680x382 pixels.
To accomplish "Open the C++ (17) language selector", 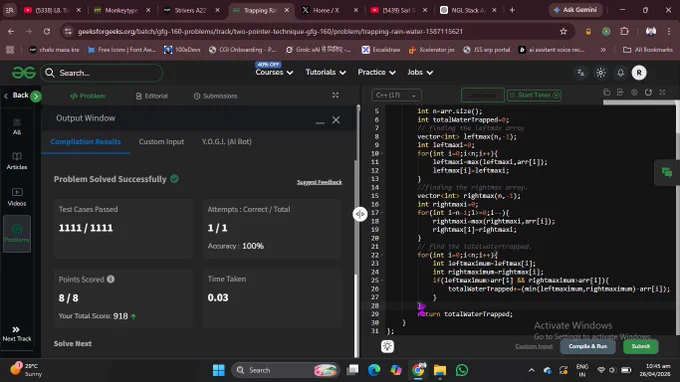I will click(396, 95).
